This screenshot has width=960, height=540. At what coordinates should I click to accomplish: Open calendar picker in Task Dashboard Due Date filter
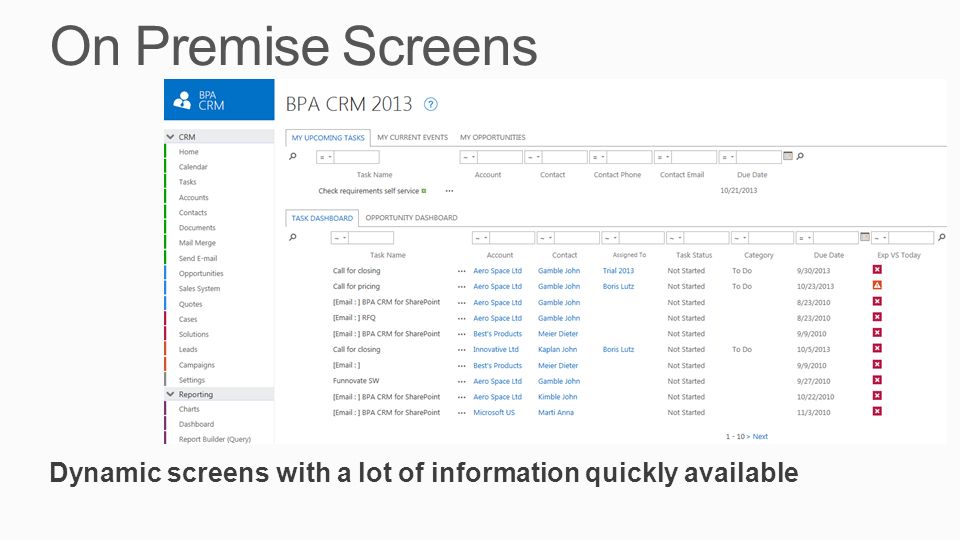(x=864, y=236)
